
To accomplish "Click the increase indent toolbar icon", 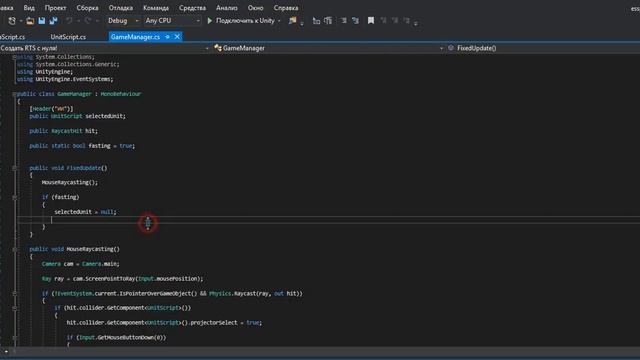I will [328, 21].
